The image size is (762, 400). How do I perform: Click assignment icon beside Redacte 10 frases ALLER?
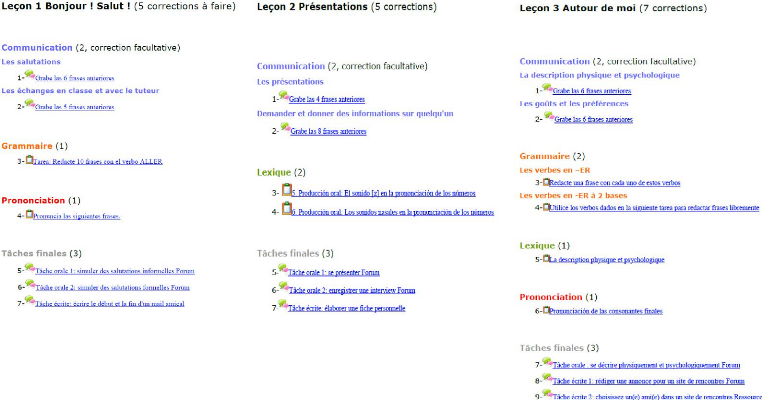tap(29, 159)
